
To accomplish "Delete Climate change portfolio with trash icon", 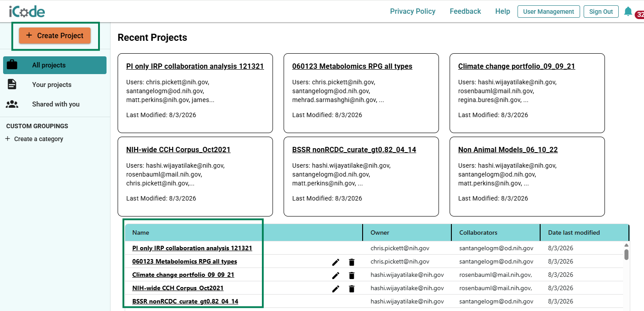I will tap(352, 276).
